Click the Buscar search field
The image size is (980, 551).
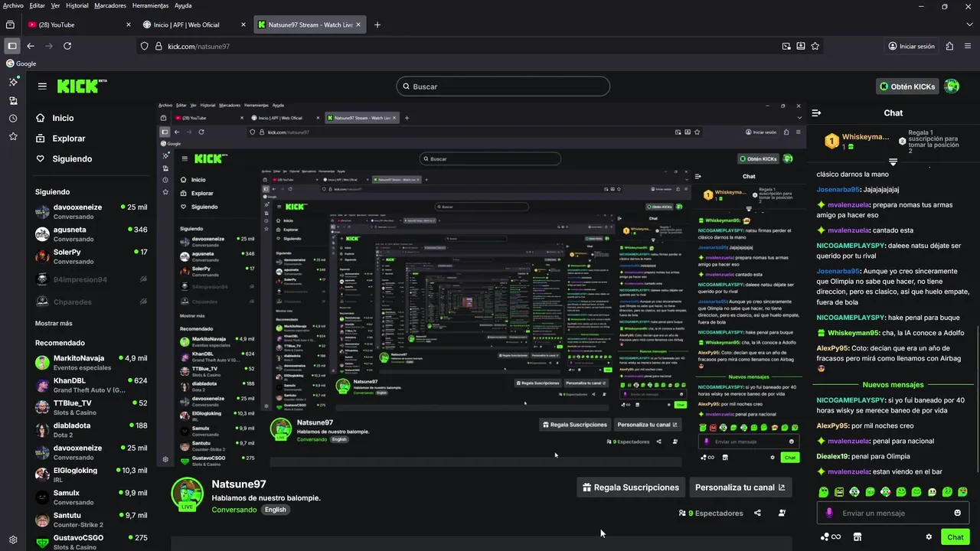pyautogui.click(x=503, y=86)
